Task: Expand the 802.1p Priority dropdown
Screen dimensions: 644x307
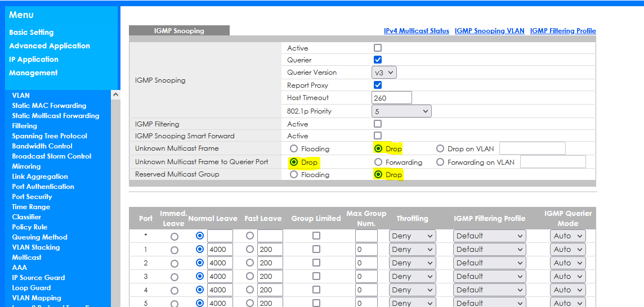Action: (401, 111)
